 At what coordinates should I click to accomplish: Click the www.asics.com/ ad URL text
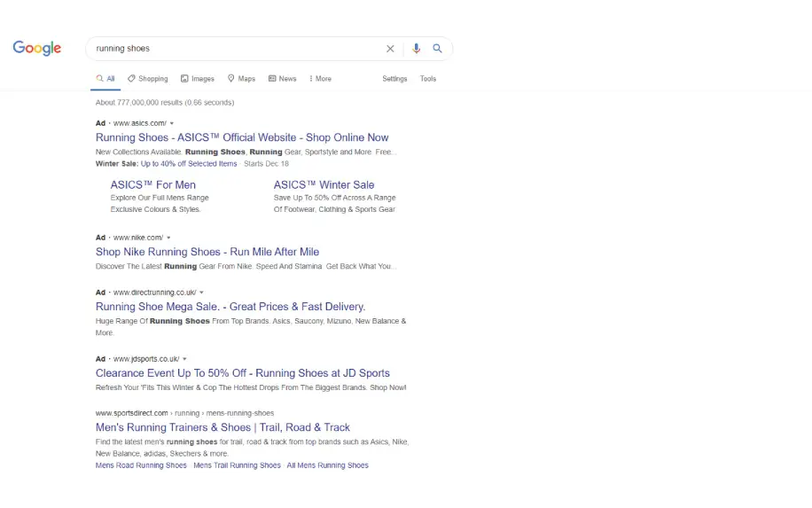pos(140,123)
